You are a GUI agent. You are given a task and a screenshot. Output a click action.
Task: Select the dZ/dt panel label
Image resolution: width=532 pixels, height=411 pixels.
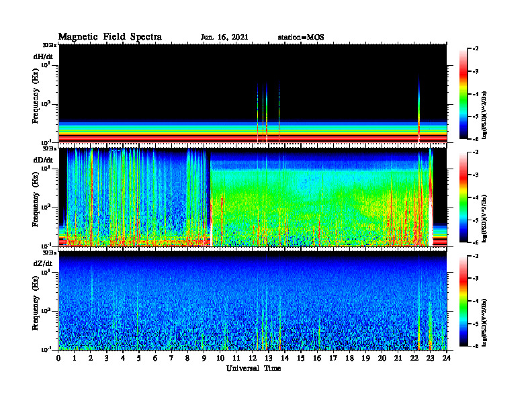[x=43, y=263]
